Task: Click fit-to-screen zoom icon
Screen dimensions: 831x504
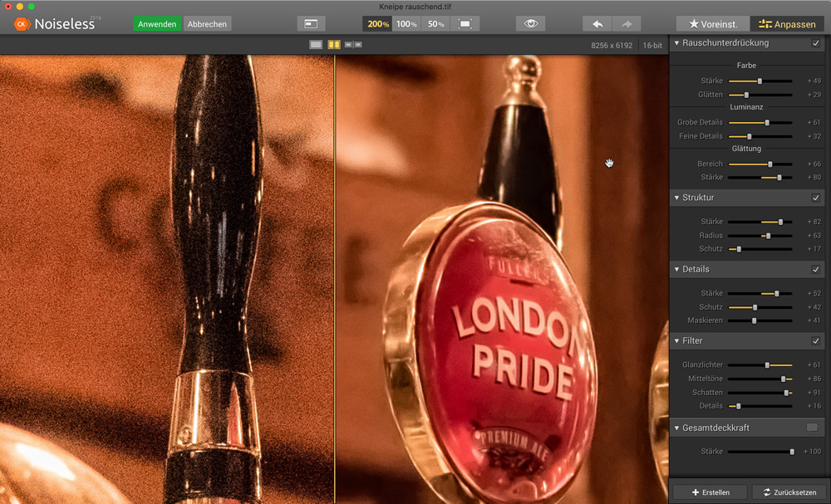Action: 465,24
